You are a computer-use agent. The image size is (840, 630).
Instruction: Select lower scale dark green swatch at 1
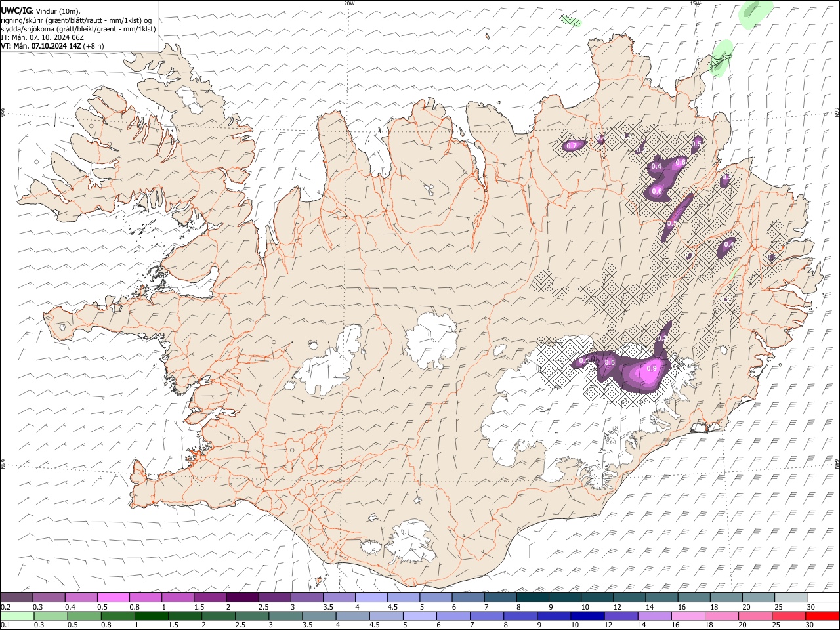(x=152, y=616)
